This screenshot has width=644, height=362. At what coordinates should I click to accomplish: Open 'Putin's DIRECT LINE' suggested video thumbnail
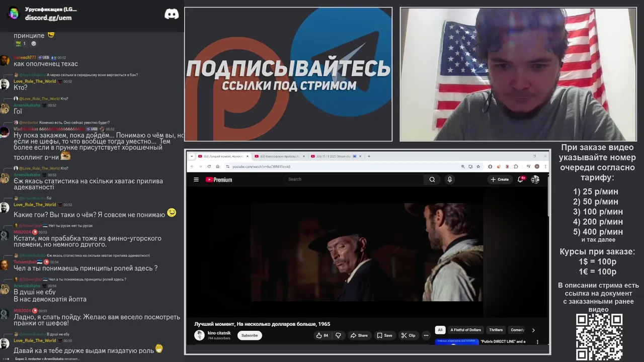coord(457,342)
